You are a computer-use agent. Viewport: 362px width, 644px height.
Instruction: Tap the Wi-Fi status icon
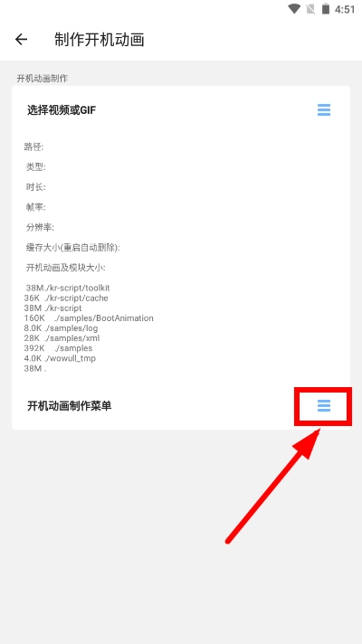(x=294, y=9)
